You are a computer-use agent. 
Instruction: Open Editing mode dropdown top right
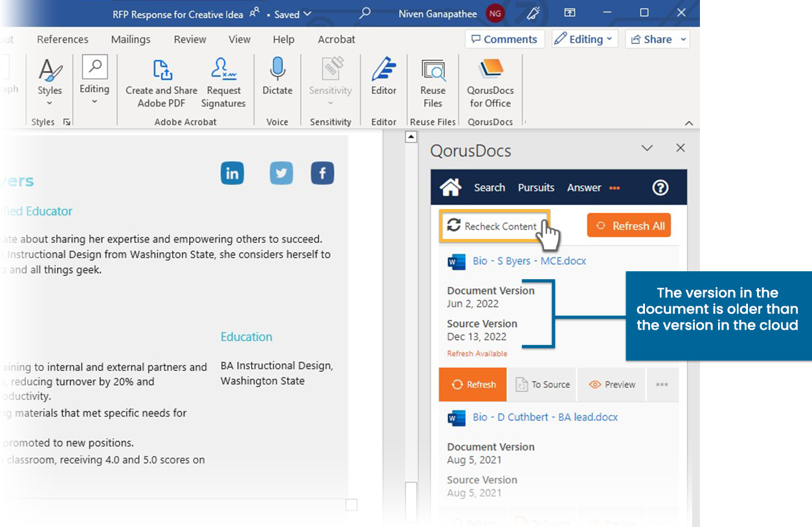pyautogui.click(x=585, y=39)
